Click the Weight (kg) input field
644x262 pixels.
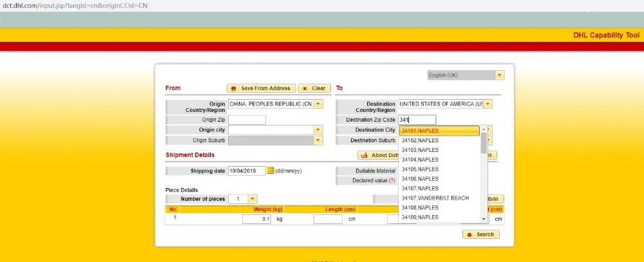click(256, 220)
